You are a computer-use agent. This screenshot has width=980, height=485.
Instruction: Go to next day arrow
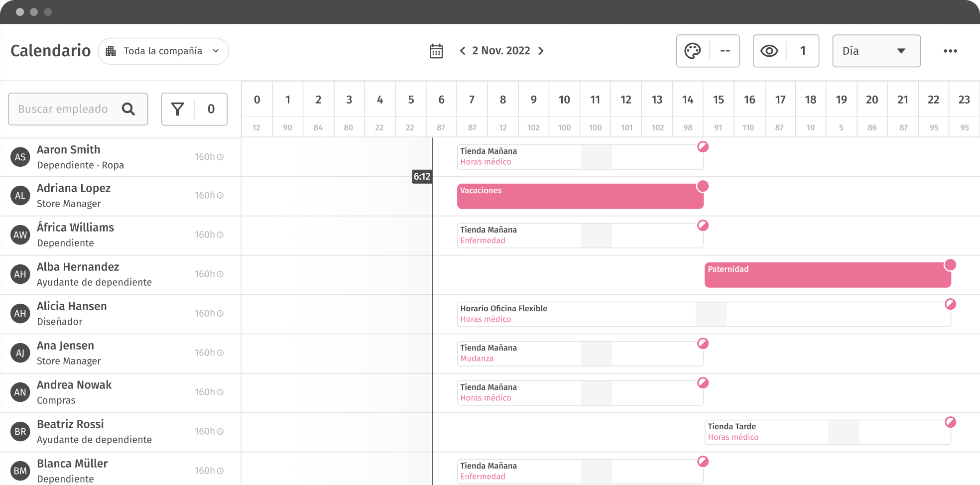coord(541,51)
